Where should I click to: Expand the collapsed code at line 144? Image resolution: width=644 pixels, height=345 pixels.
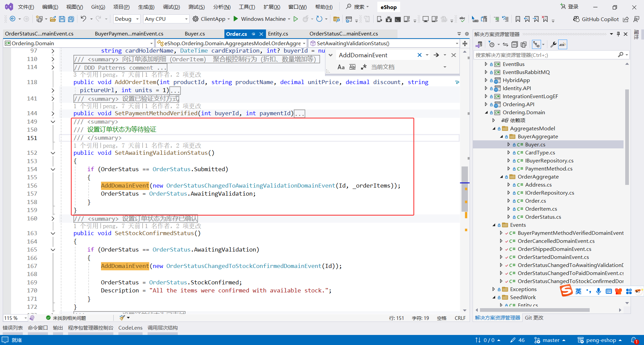point(53,114)
